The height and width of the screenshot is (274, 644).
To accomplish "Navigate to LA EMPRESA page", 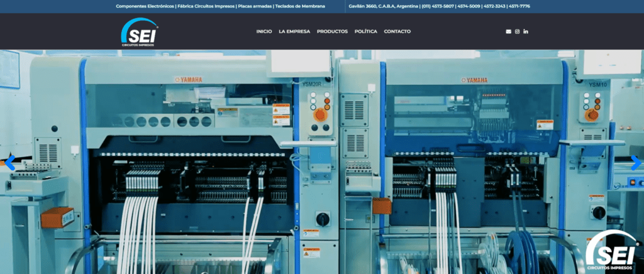I will (294, 31).
